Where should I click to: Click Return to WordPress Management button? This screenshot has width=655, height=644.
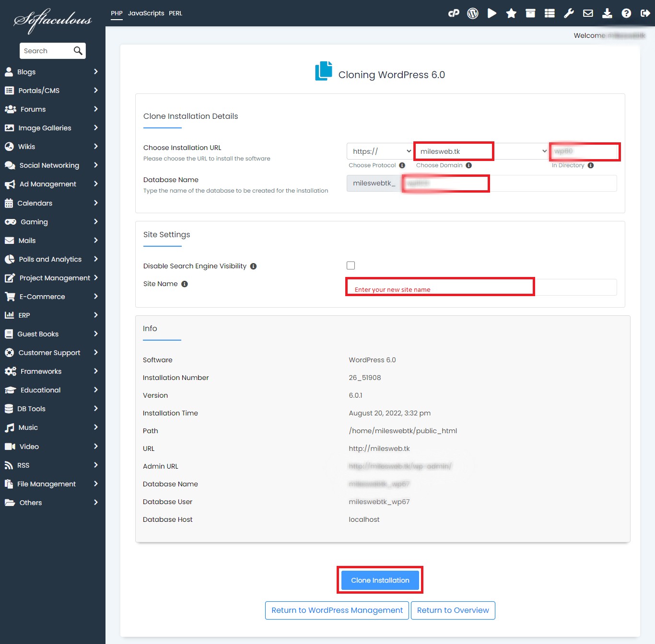click(337, 610)
